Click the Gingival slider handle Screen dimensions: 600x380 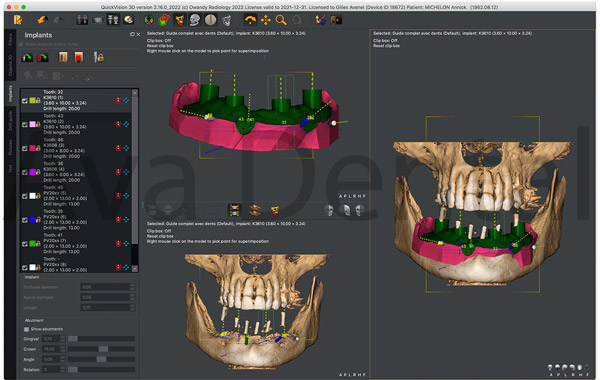coord(73,339)
